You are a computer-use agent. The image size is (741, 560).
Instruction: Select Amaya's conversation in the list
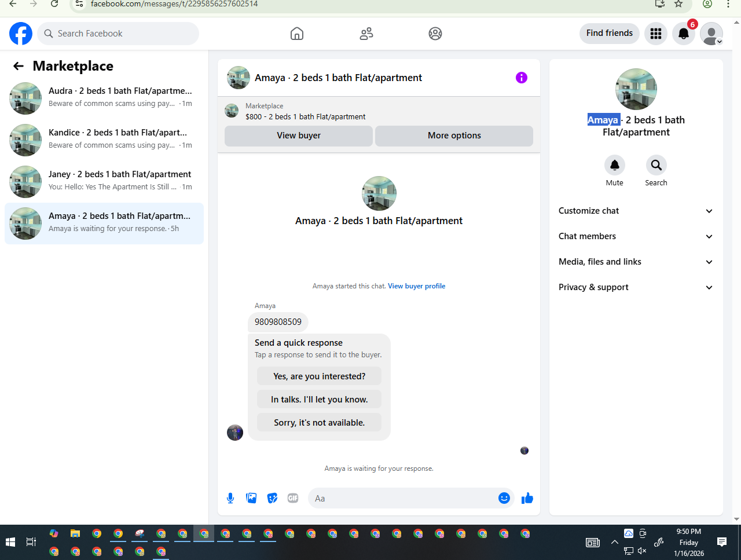[x=104, y=223]
